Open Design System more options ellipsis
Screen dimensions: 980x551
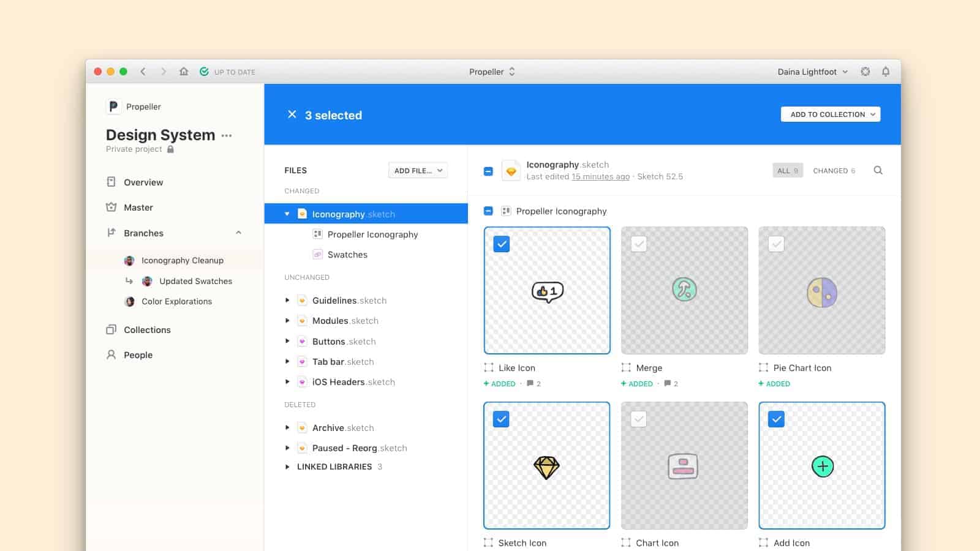tap(227, 136)
